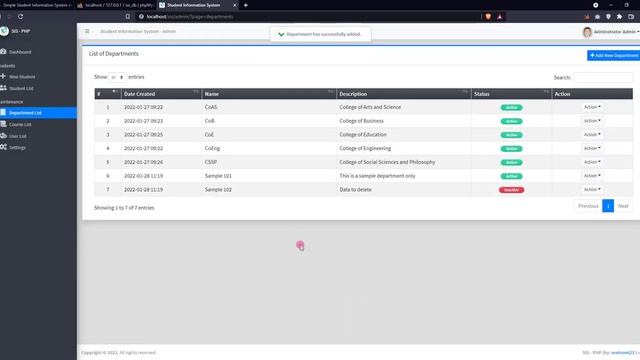Click Inactive badge in Sample 102 row
This screenshot has height=360, width=640.
pos(511,190)
